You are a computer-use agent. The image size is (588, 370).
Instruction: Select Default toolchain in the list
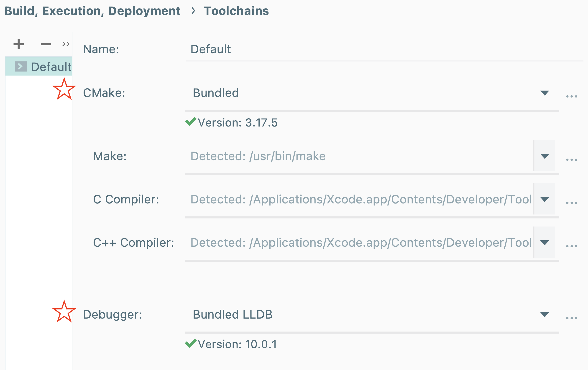[51, 67]
